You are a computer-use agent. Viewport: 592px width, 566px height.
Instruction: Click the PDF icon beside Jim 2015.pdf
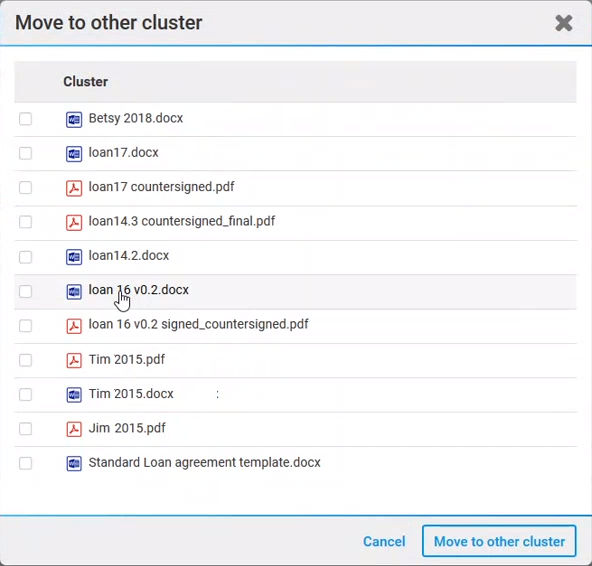(74, 429)
